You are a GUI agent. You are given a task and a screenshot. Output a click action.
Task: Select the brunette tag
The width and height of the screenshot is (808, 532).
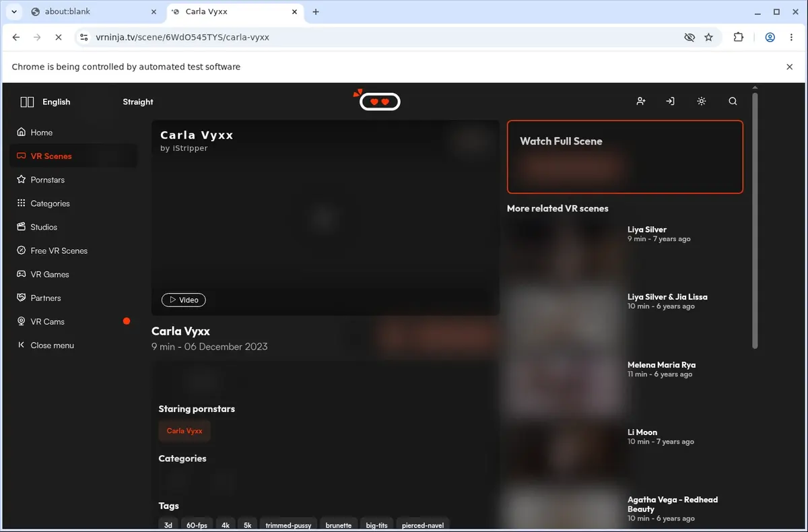[339, 525]
